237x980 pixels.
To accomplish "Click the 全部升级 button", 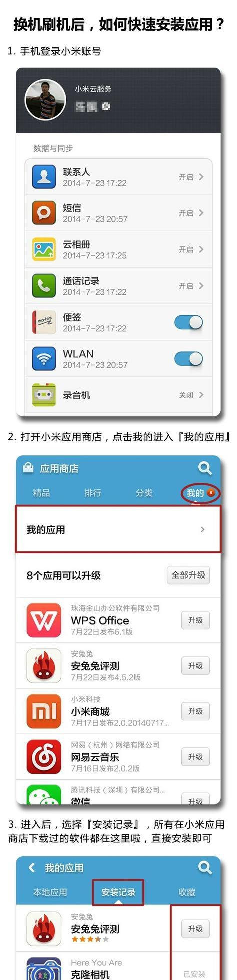I will (x=188, y=575).
